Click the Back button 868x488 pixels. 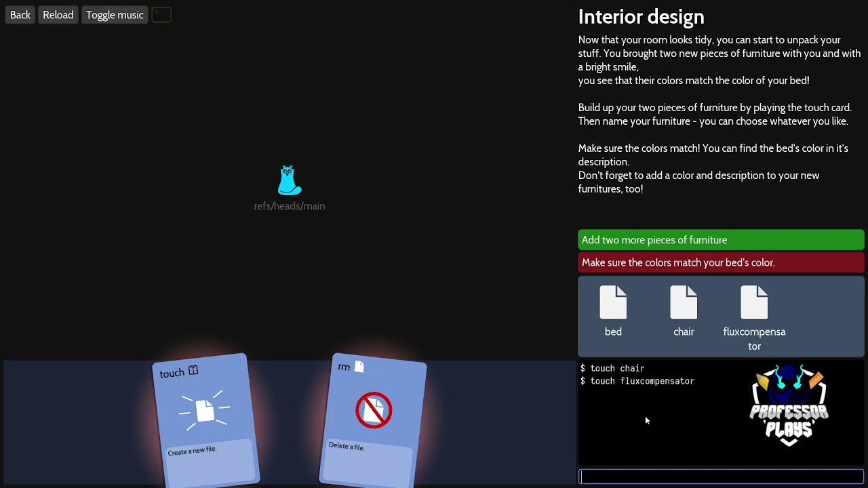(20, 15)
